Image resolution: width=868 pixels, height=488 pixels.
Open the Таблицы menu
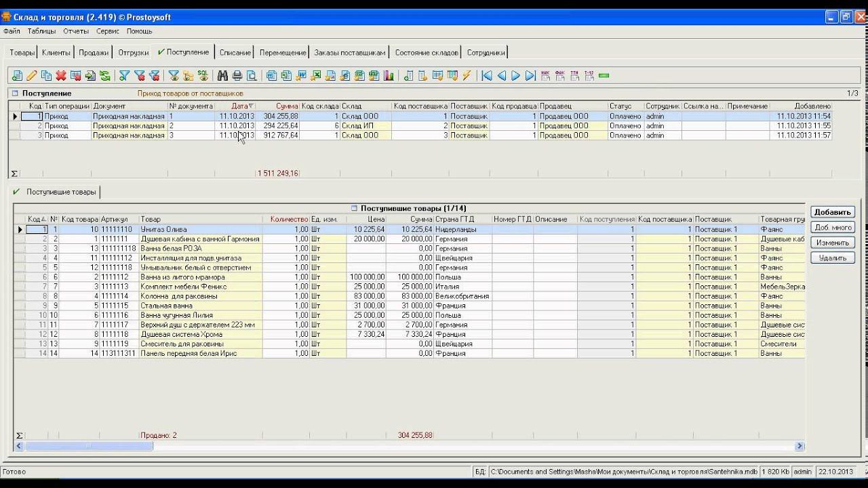tap(42, 31)
